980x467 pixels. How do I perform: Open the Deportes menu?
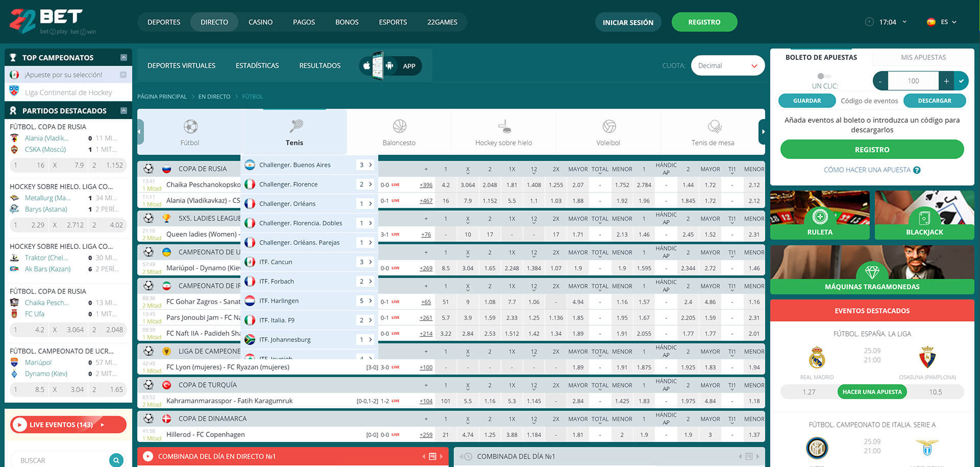click(164, 22)
